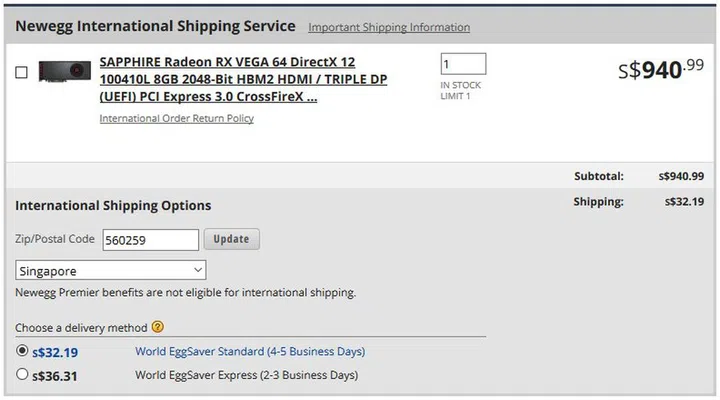Click the Shipping cost in order summary

click(683, 202)
